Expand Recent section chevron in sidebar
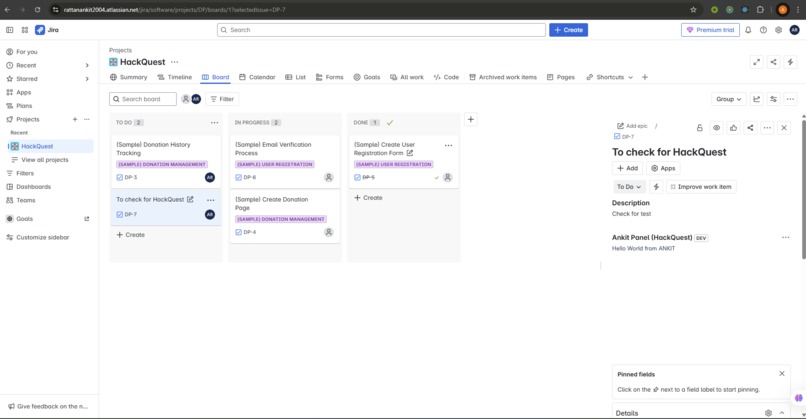This screenshot has width=806, height=419. (87, 65)
